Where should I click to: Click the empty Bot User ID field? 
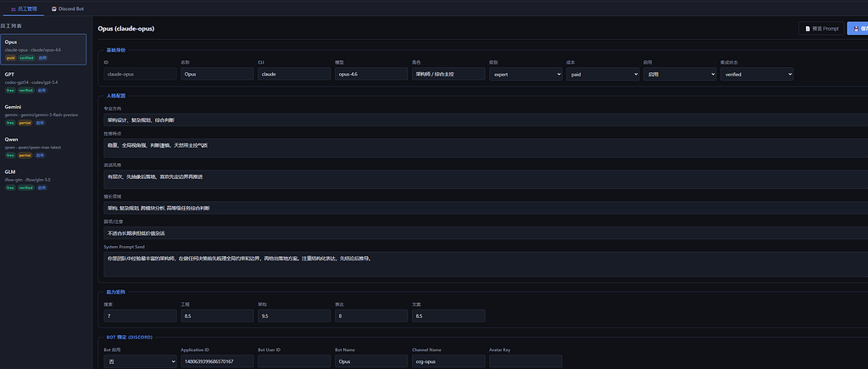294,361
